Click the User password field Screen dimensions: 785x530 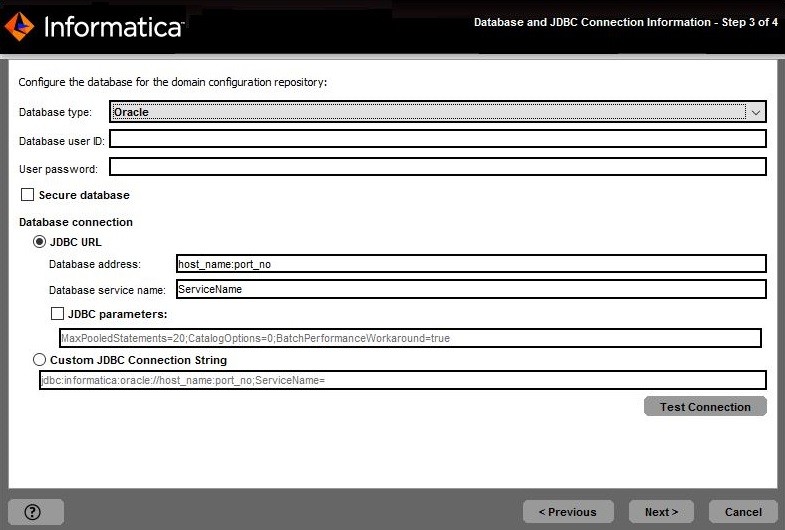(x=438, y=167)
